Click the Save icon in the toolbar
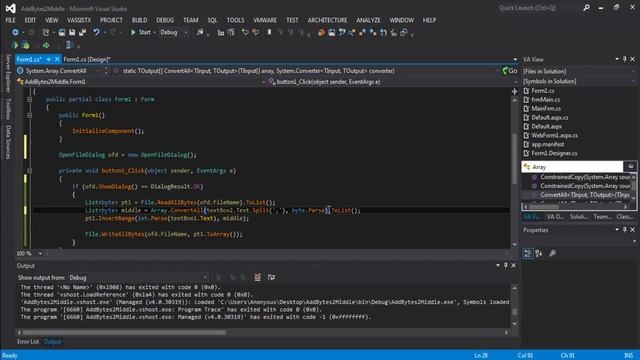The height and width of the screenshot is (360, 640). [x=72, y=32]
